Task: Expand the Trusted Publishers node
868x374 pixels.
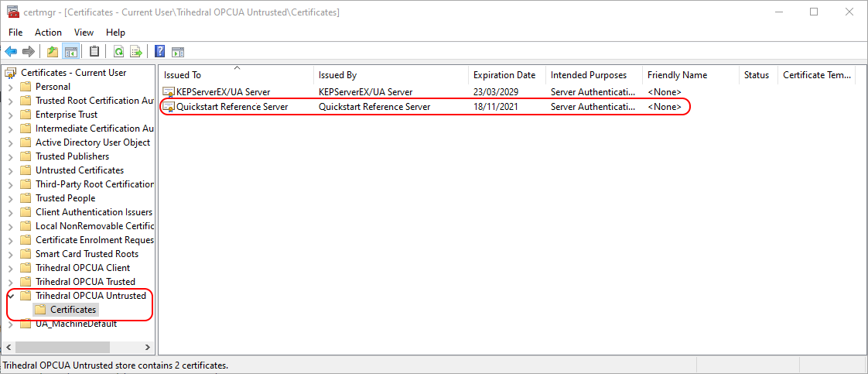Action: coord(10,156)
